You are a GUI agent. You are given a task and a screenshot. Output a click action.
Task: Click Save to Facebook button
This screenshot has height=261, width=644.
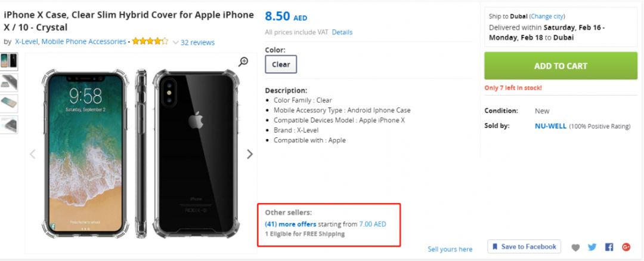coord(524,247)
